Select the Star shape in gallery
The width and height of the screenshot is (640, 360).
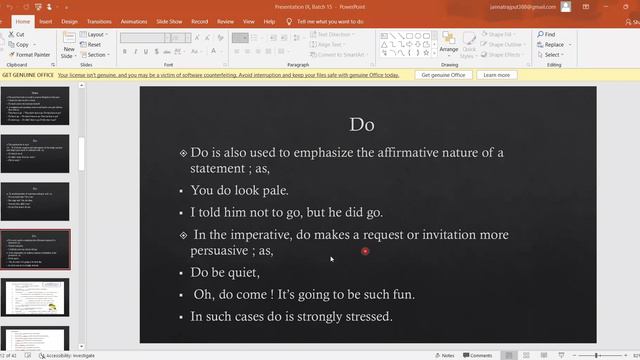click(426, 53)
